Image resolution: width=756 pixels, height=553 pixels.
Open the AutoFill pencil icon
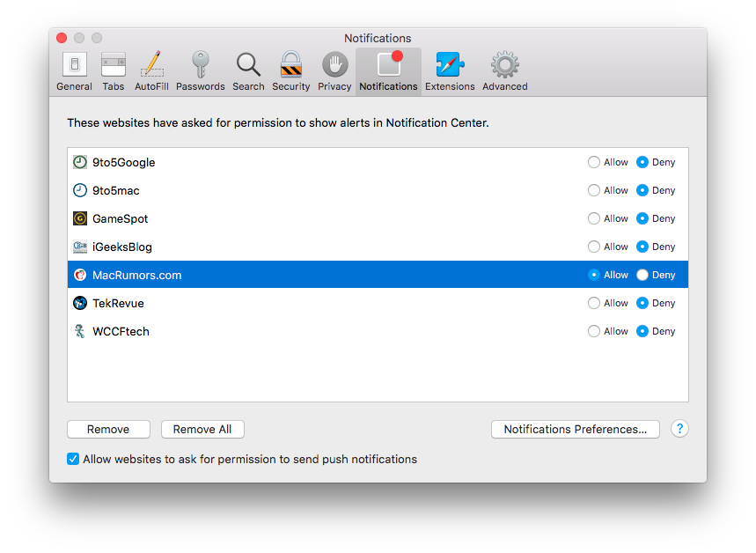click(152, 64)
